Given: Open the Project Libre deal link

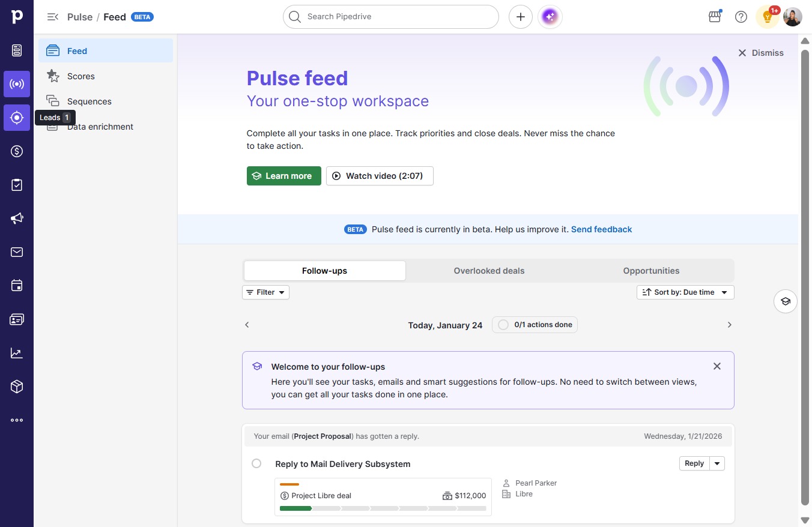Looking at the screenshot, I should 321,496.
